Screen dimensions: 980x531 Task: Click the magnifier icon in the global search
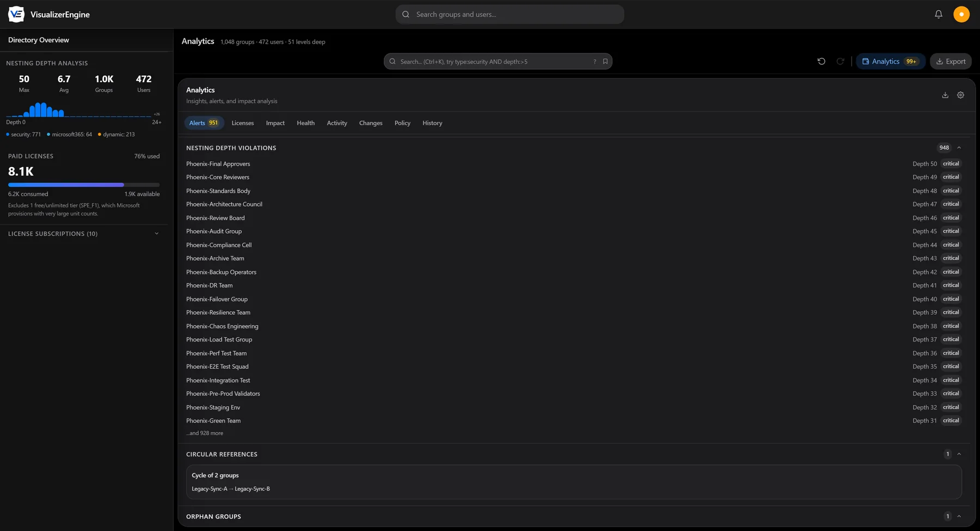click(x=406, y=14)
